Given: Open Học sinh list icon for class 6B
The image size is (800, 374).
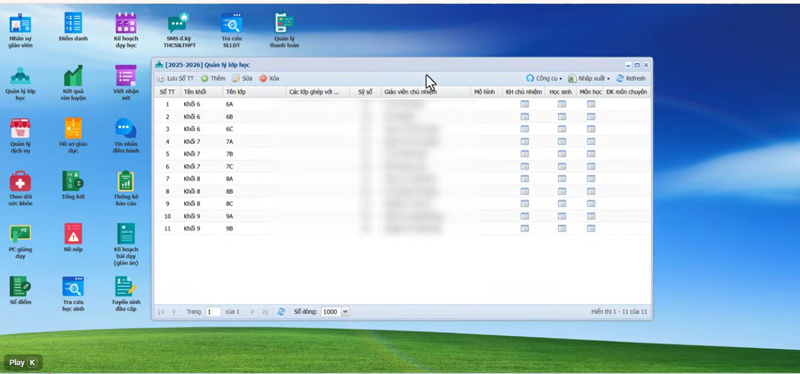Looking at the screenshot, I should point(562,117).
